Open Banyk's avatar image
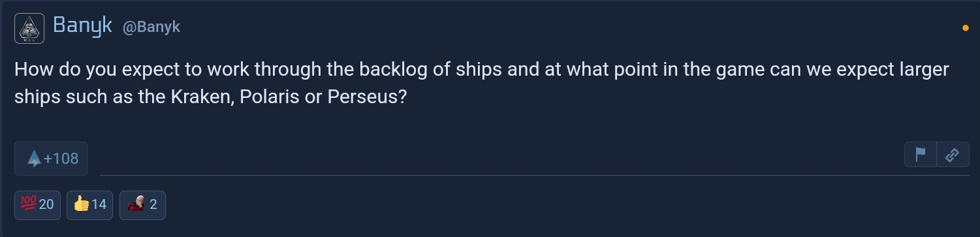Screen dimensions: 980x237 pos(29,28)
